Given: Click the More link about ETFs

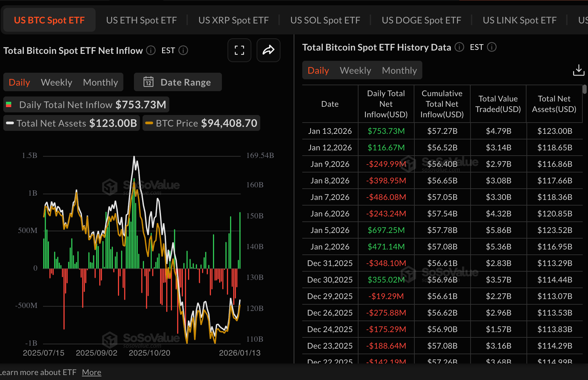Looking at the screenshot, I should point(92,372).
